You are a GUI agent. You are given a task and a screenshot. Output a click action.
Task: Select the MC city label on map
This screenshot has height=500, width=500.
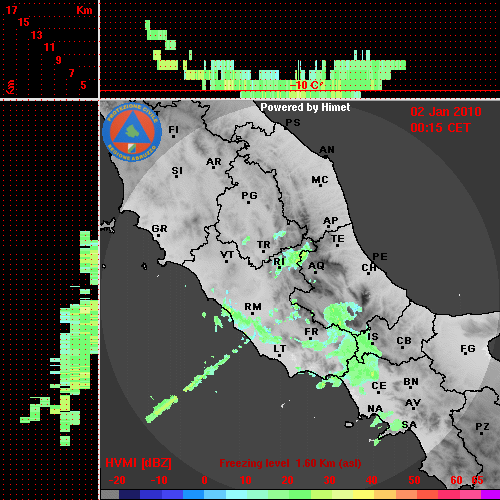click(x=320, y=180)
